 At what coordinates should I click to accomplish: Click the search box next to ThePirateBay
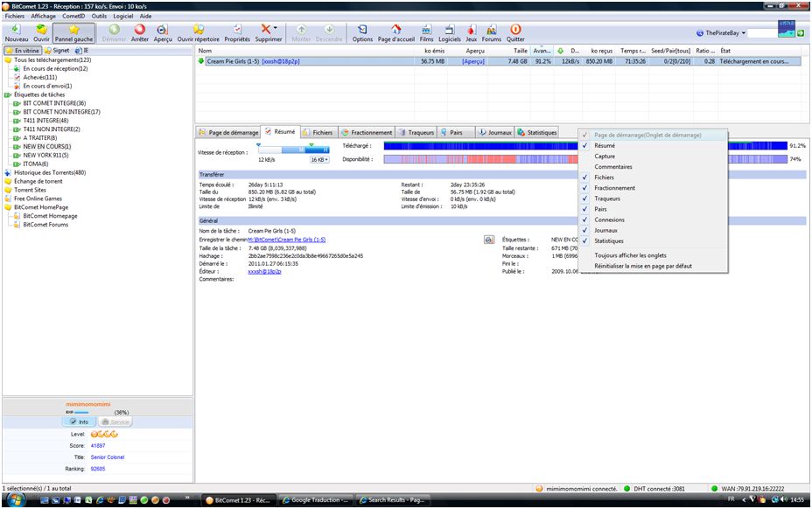(762, 33)
